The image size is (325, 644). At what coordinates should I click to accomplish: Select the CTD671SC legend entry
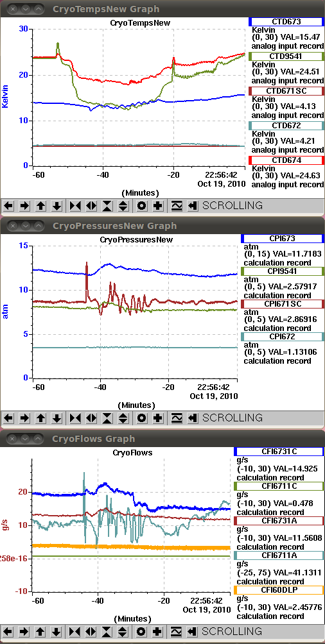pos(286,91)
